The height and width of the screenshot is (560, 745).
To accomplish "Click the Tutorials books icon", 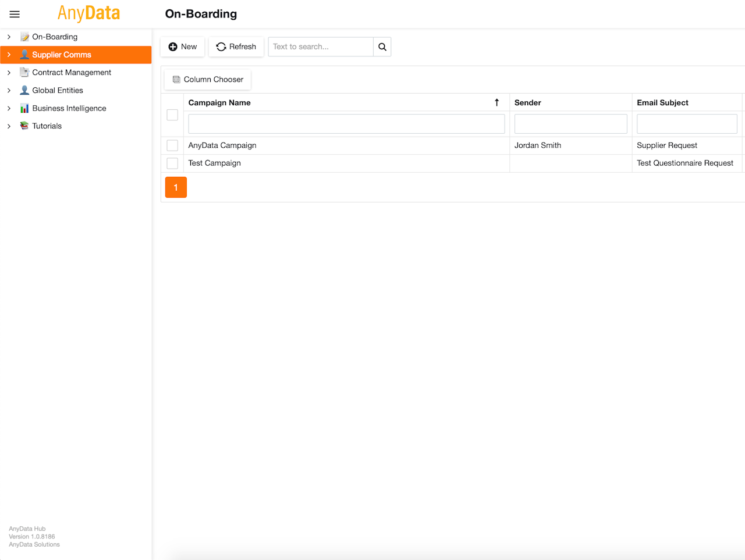I will click(x=24, y=126).
